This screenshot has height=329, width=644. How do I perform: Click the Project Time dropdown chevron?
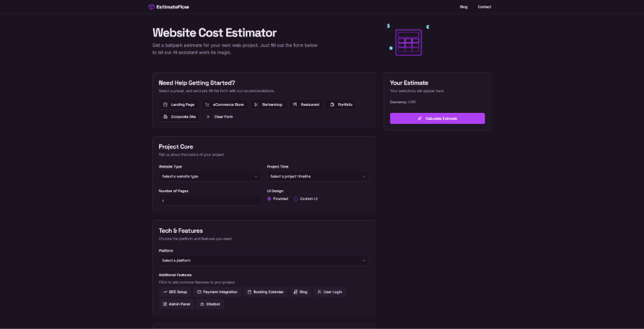(x=364, y=176)
